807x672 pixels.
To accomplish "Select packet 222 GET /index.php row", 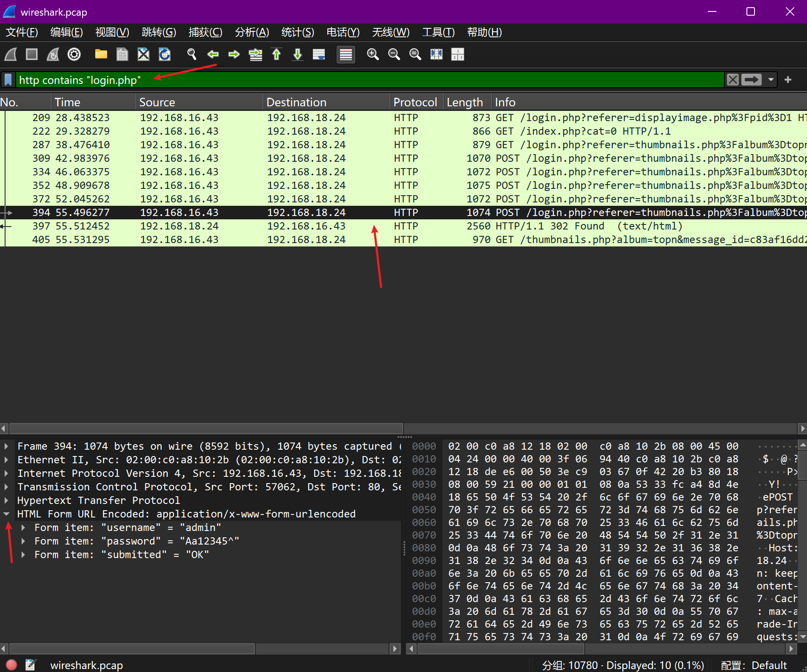I will pyautogui.click(x=403, y=131).
